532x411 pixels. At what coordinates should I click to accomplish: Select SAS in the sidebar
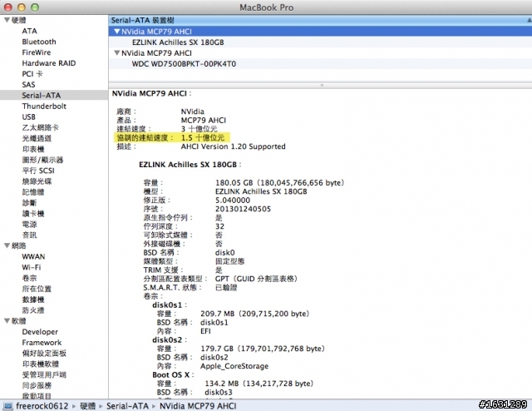pyautogui.click(x=28, y=85)
